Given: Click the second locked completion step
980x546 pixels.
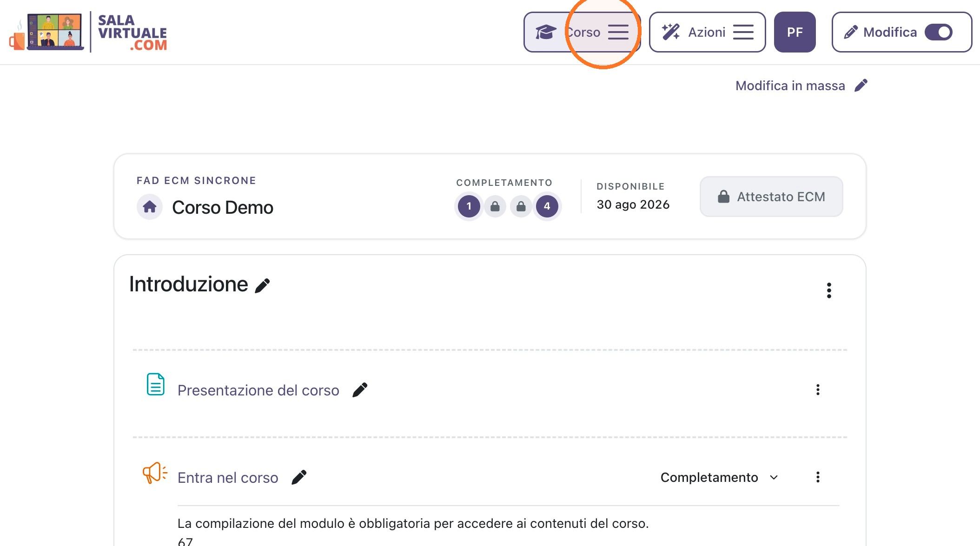Looking at the screenshot, I should click(x=521, y=206).
